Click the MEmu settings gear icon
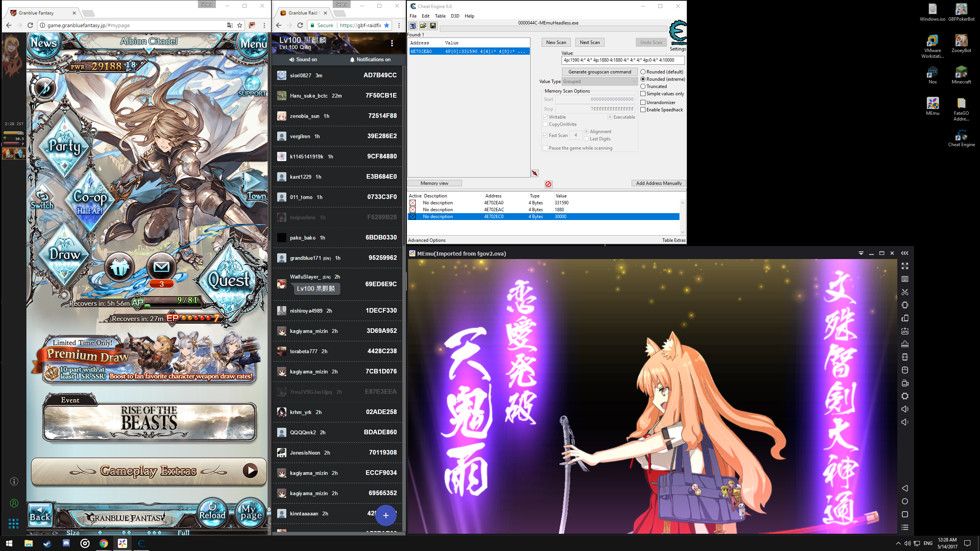 pos(905,396)
